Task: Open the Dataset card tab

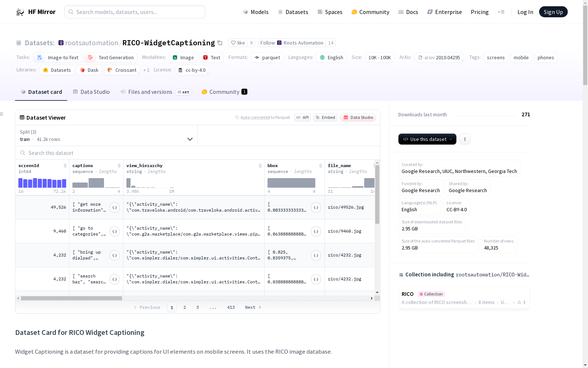Action: click(x=41, y=92)
